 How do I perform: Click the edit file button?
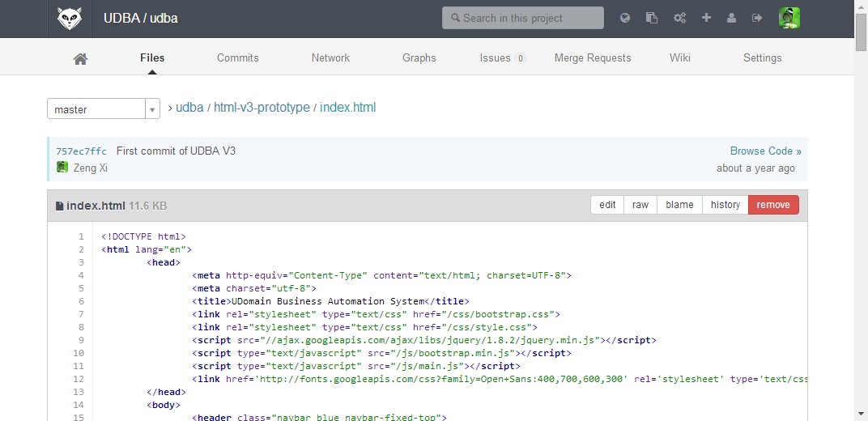(607, 205)
